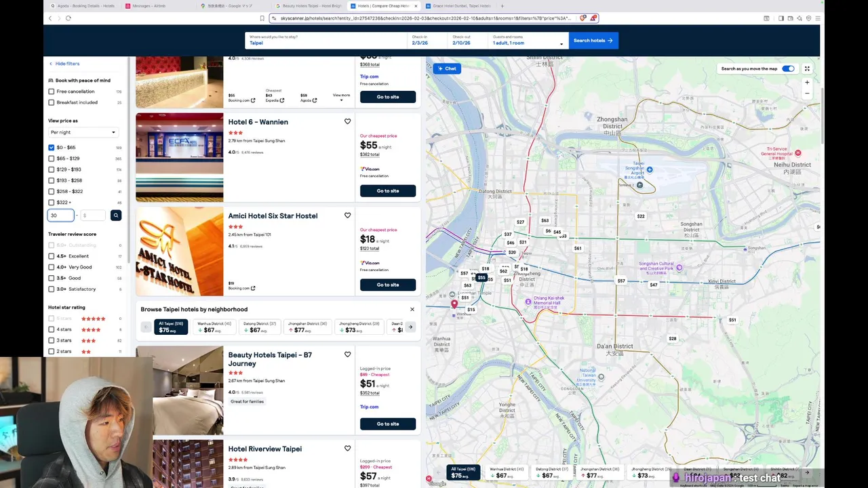Open the Check-in date picker
Image resolution: width=868 pixels, height=488 pixels.
427,40
